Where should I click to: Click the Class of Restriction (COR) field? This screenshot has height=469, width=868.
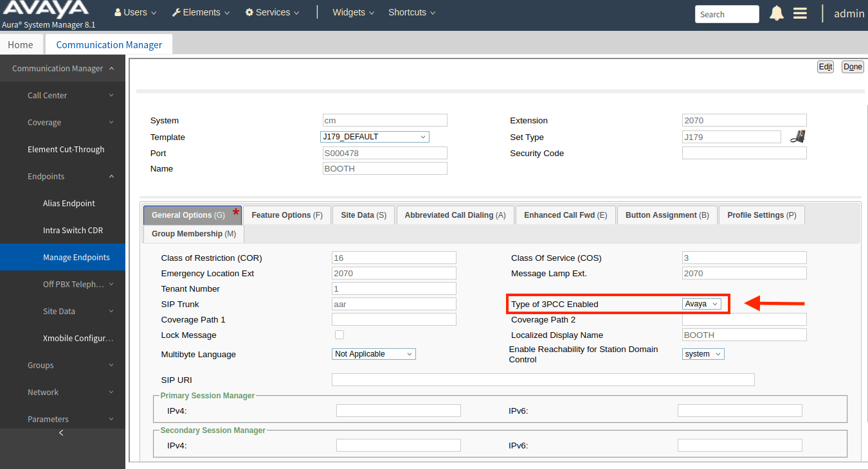coord(393,258)
